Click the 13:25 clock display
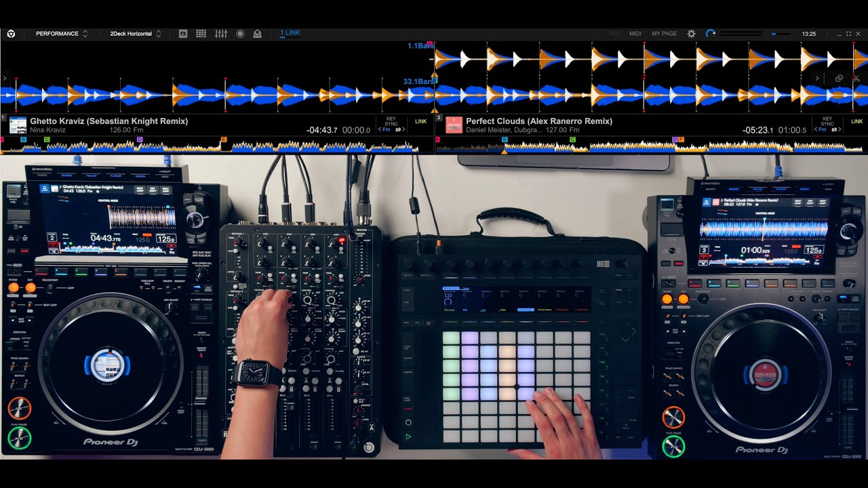The image size is (868, 488). click(808, 33)
